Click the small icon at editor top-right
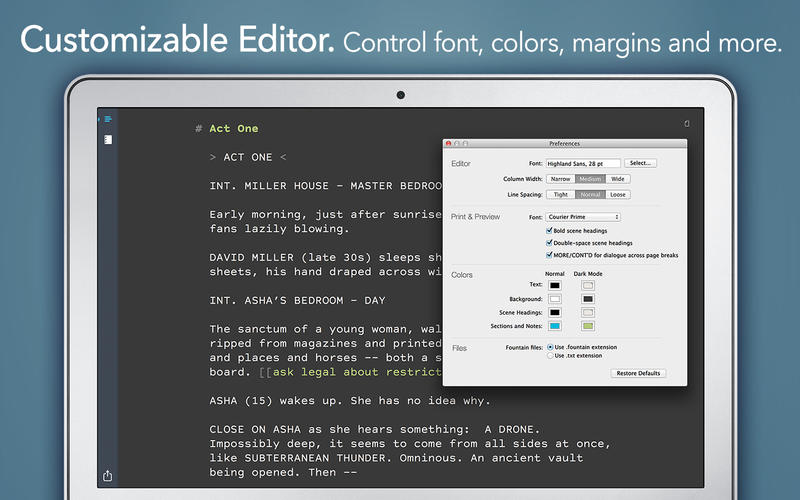The image size is (800, 500). 686,123
